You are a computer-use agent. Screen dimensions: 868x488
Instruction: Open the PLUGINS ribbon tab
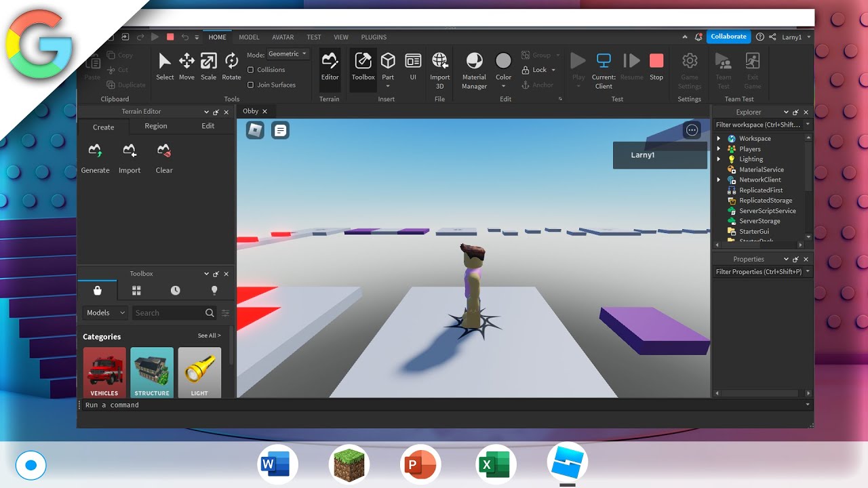pyautogui.click(x=374, y=37)
